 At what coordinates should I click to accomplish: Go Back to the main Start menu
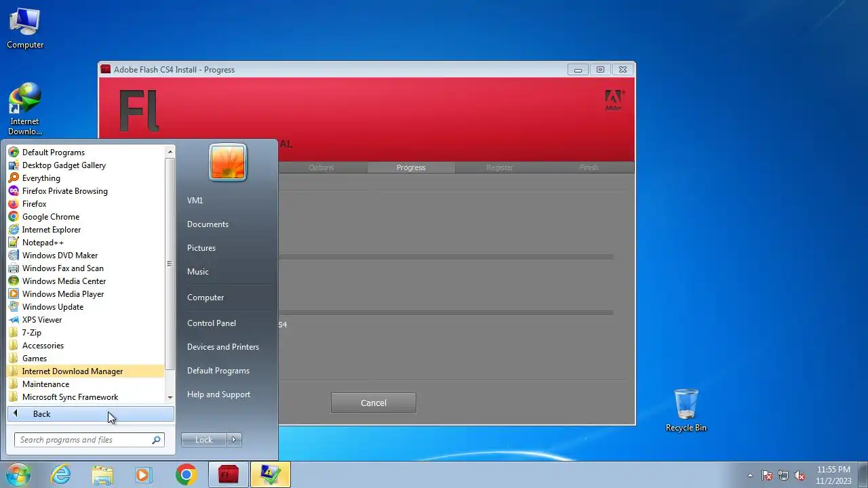91,414
